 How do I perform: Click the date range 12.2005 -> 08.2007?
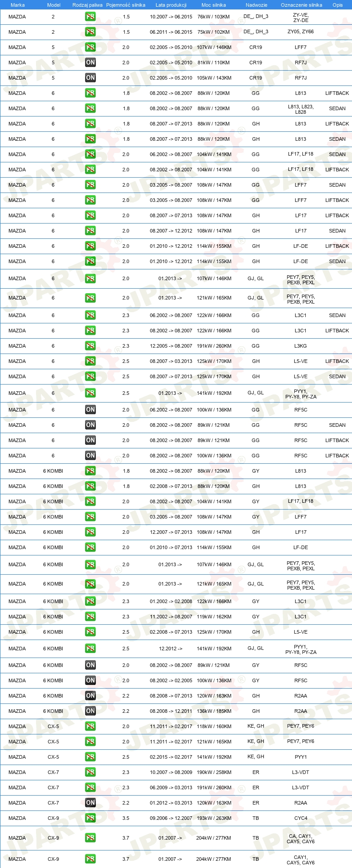coord(171,346)
